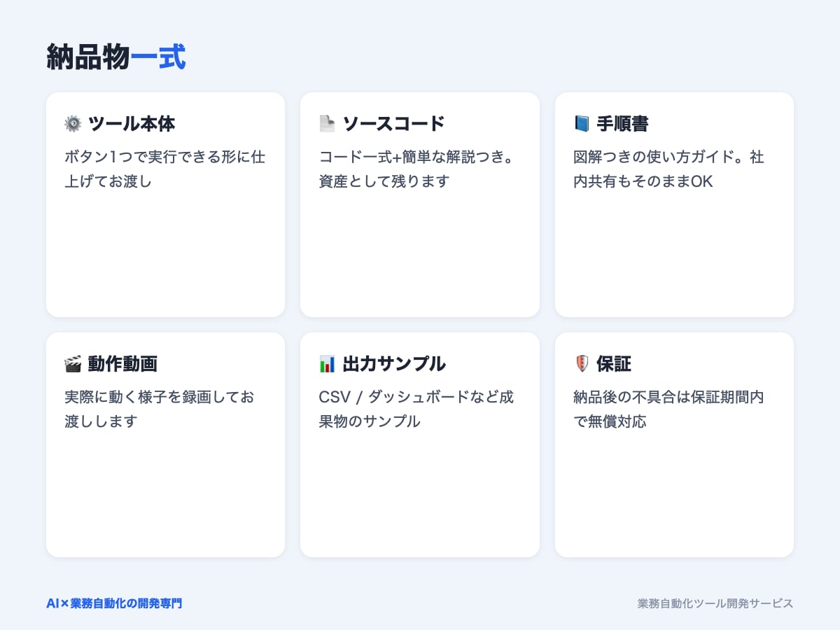The width and height of the screenshot is (840, 630).
Task: Select the 保証 card heading
Action: click(x=614, y=364)
